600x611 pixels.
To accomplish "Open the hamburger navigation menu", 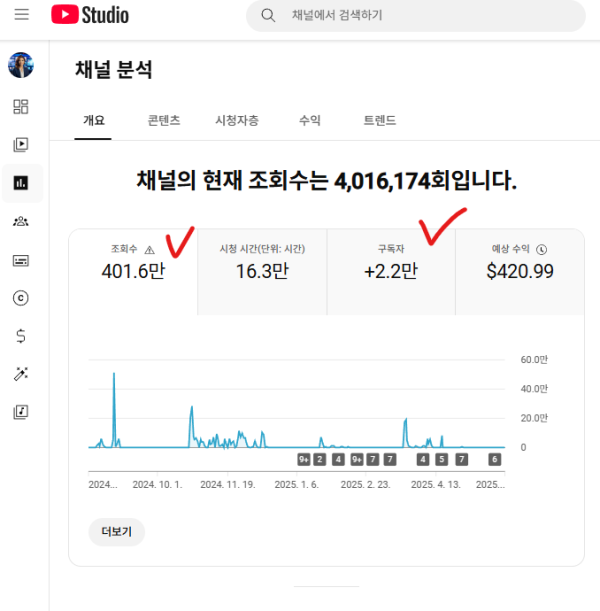I will pos(22,15).
